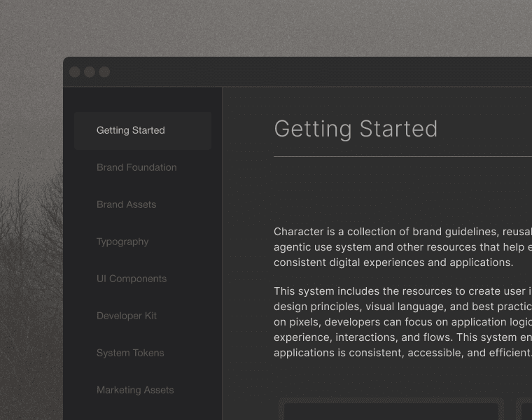Click the first window control dot
Image resolution: width=532 pixels, height=420 pixels.
coord(75,72)
